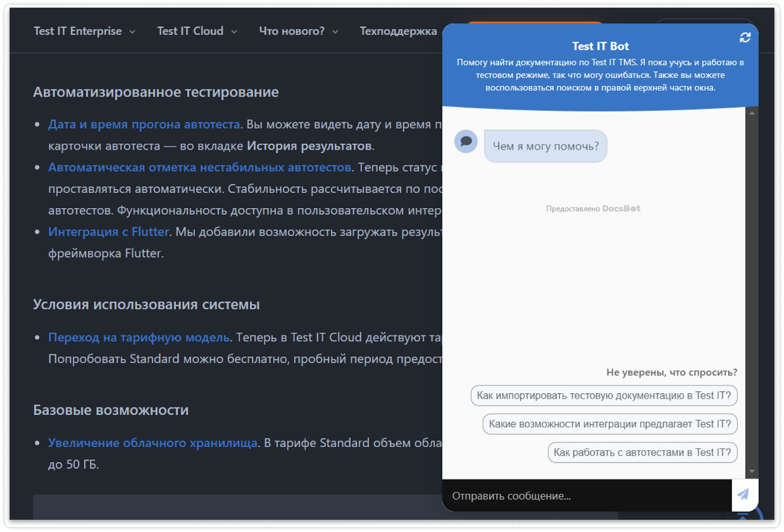Image resolution: width=784 pixels, height=532 pixels.
Task: Open link Автоматическая отметка нестабильных автотестов
Action: pos(199,167)
